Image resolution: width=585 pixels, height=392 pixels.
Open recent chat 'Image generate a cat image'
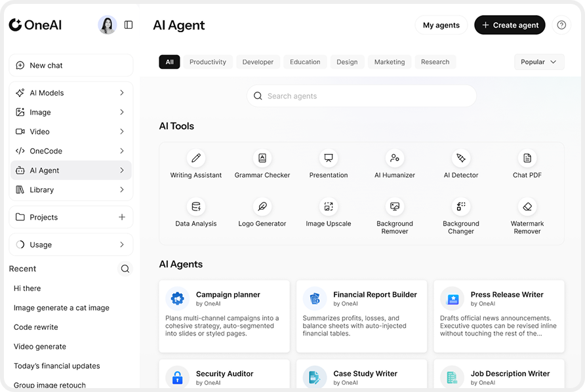tap(62, 307)
